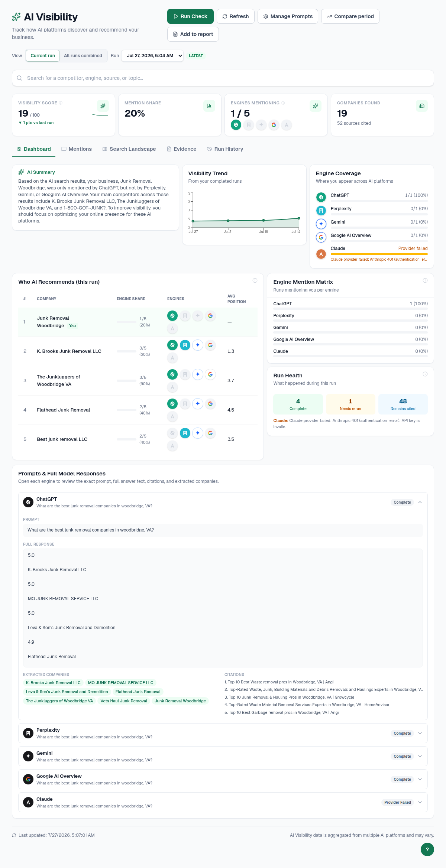Viewport: 446px width, 868px height.
Task: Expand the Google AI Overview response
Action: point(420,779)
